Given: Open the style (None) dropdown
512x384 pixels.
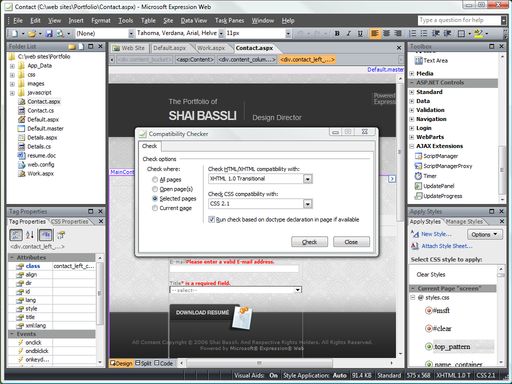Looking at the screenshot, I should coord(131,33).
